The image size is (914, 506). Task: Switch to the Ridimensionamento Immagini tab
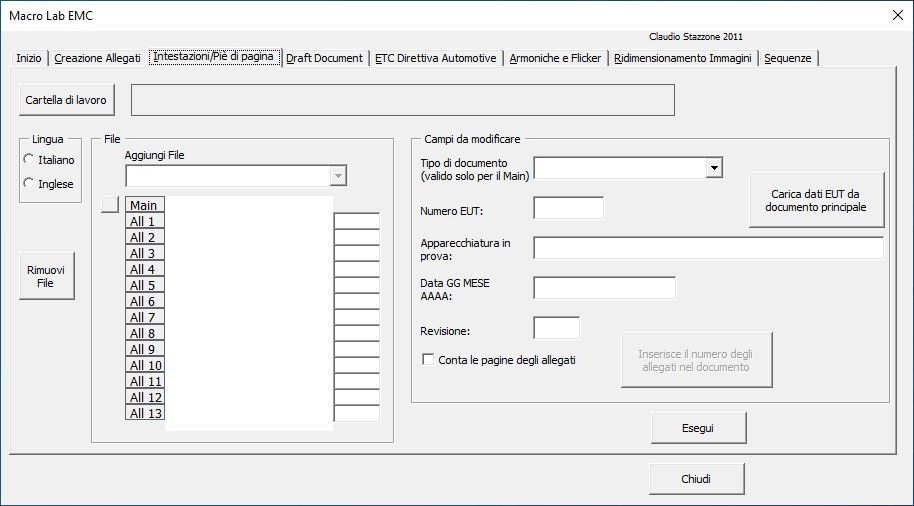[683, 58]
